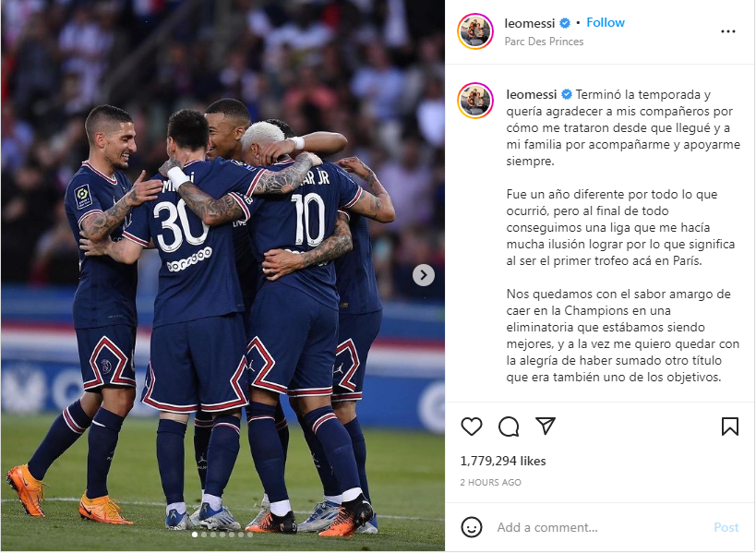Viewport: 756px width, 553px height.
Task: Go to next photo with arrow
Action: click(x=424, y=275)
